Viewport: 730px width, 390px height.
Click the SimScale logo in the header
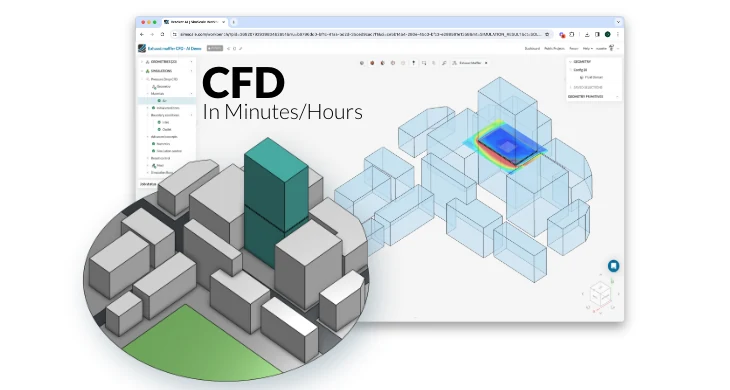pyautogui.click(x=142, y=48)
